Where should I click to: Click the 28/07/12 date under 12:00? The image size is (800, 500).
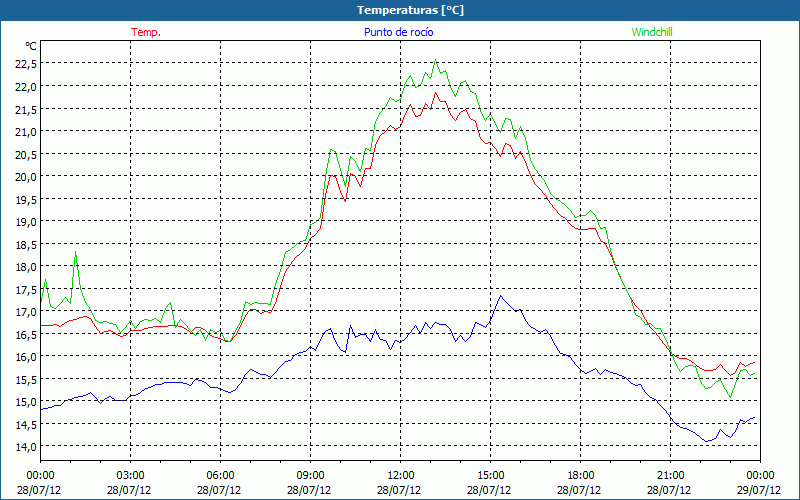[x=399, y=490]
